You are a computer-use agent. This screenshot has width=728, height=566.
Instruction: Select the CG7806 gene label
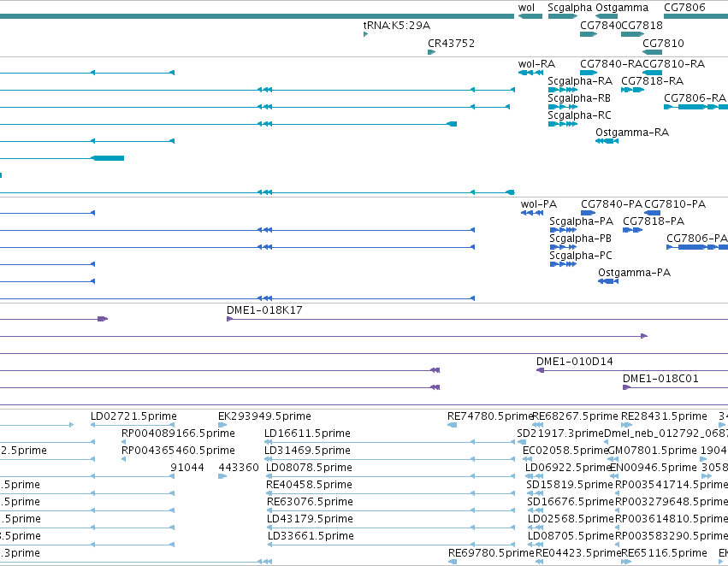click(x=684, y=8)
